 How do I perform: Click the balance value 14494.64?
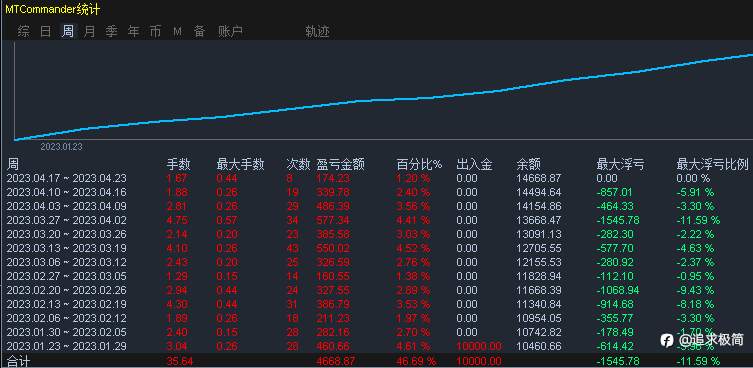click(x=538, y=192)
